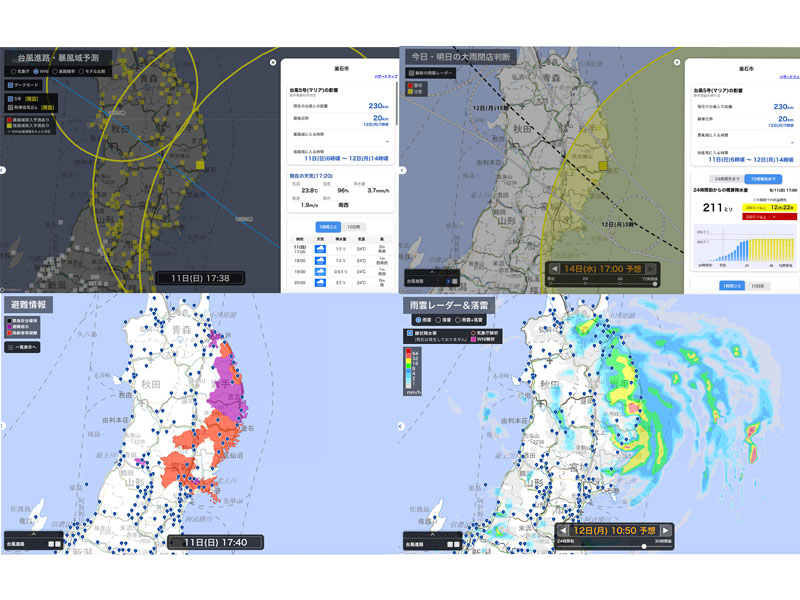Advance radar forecast past 12日(月) 10:50
Screen dimensions: 800x600
(666, 530)
